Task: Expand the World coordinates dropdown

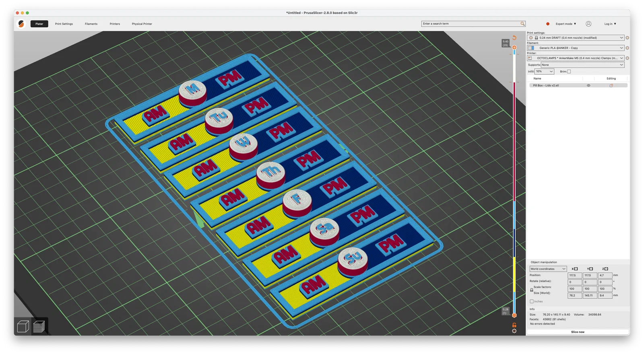Action: pos(548,269)
